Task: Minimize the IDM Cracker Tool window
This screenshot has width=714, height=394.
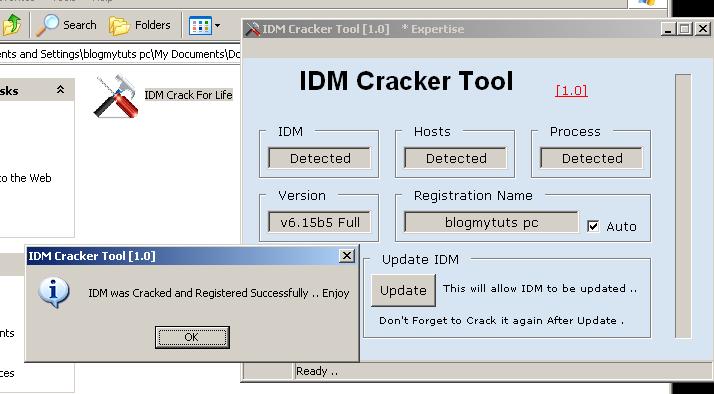Action: pos(668,29)
